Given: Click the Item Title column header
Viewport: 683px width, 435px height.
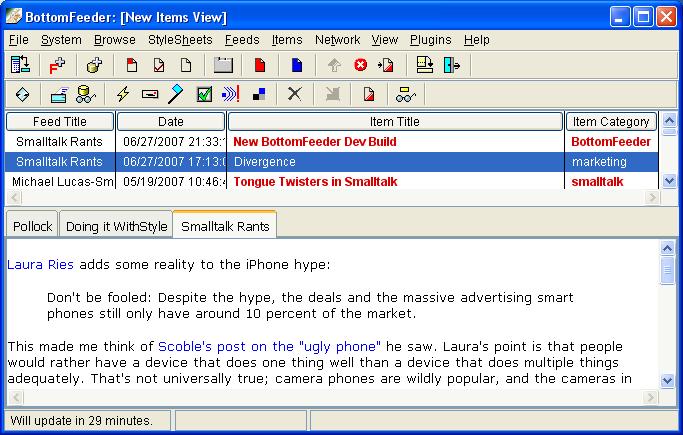Looking at the screenshot, I should 395,121.
